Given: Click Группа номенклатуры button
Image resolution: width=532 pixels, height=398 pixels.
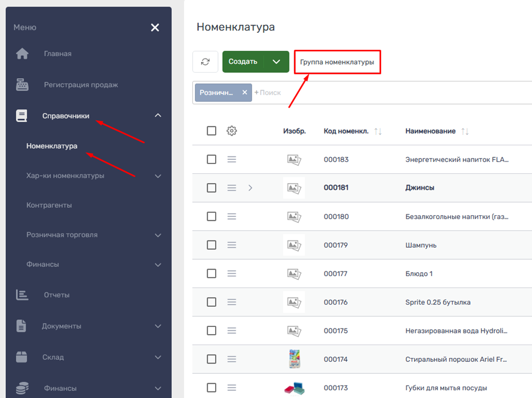Looking at the screenshot, I should pyautogui.click(x=337, y=62).
